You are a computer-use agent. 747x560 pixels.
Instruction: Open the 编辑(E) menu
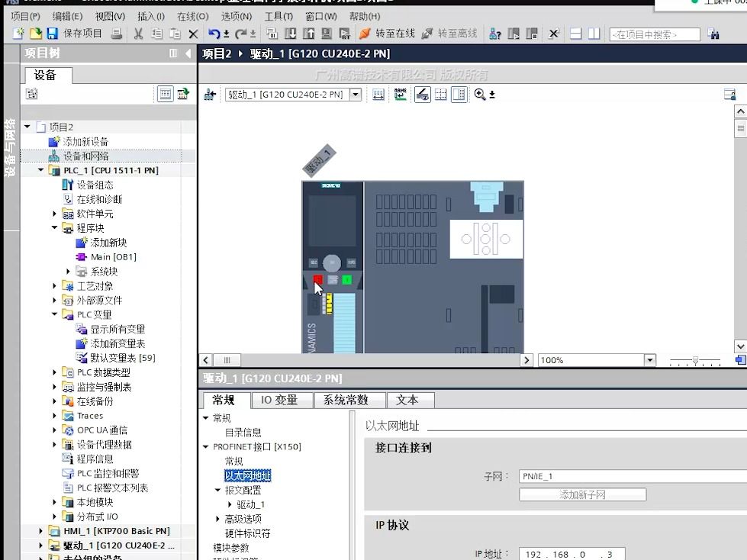point(67,16)
